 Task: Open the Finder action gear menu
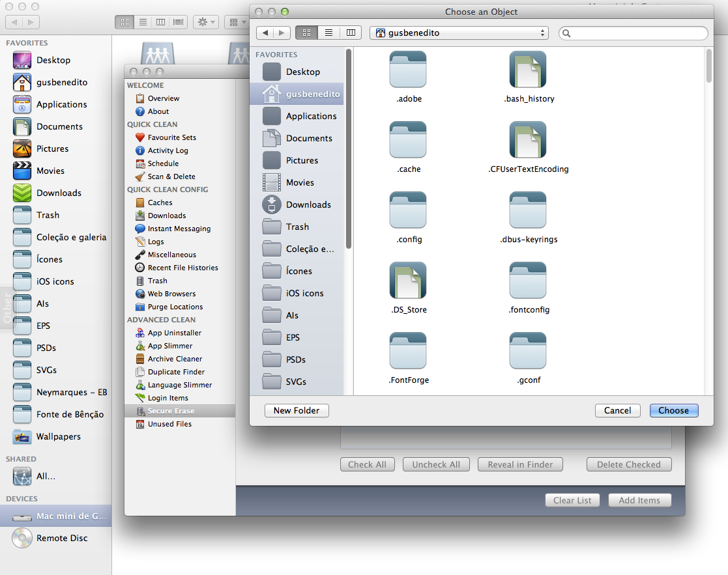[x=206, y=21]
